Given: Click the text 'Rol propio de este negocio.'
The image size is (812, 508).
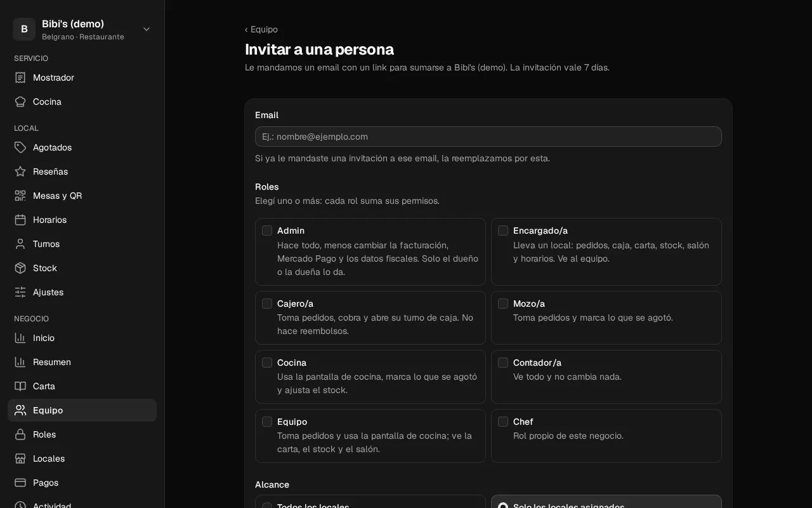Looking at the screenshot, I should (x=568, y=436).
